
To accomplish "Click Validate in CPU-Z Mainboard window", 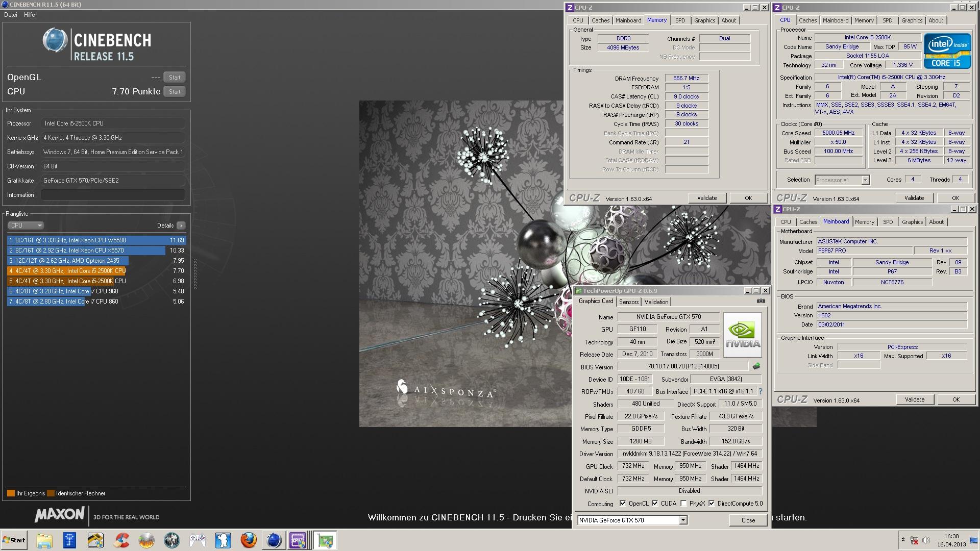I will 915,399.
